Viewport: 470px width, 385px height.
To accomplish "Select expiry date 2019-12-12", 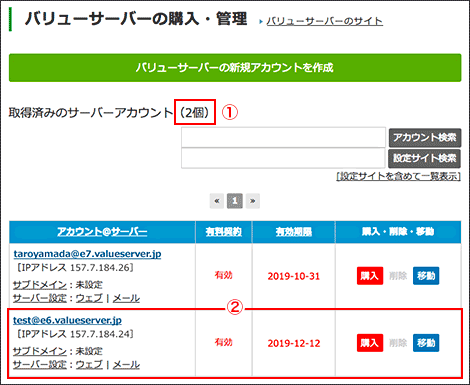I will [x=294, y=343].
